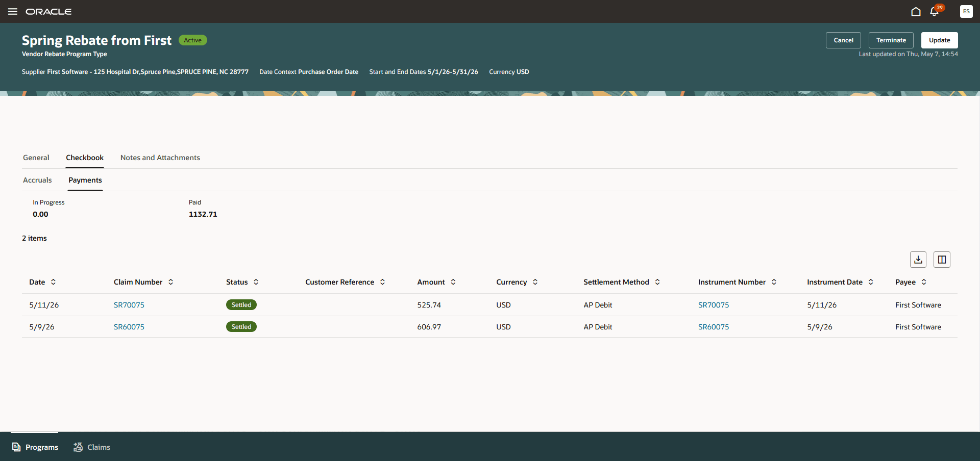Click AP Debit in the SR70075 row
Image resolution: width=980 pixels, height=461 pixels.
tap(598, 305)
